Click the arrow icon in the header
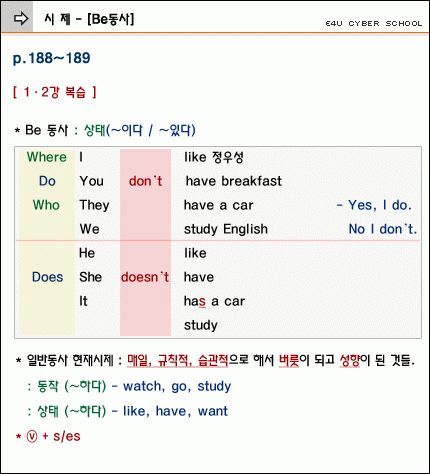 pyautogui.click(x=21, y=19)
